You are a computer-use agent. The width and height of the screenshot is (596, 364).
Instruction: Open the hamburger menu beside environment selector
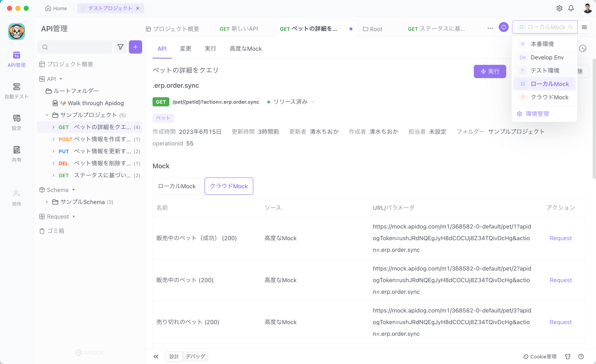[584, 27]
